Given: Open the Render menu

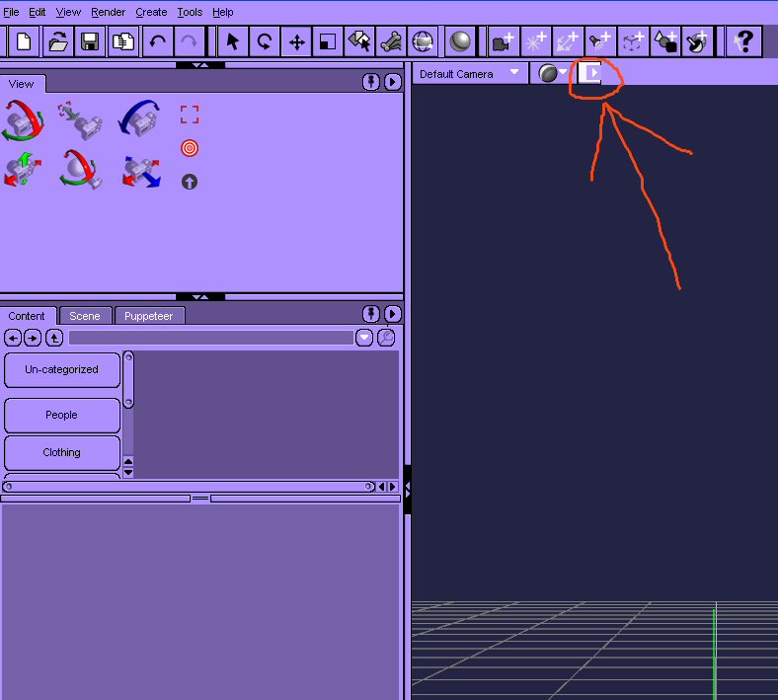Looking at the screenshot, I should pyautogui.click(x=109, y=12).
